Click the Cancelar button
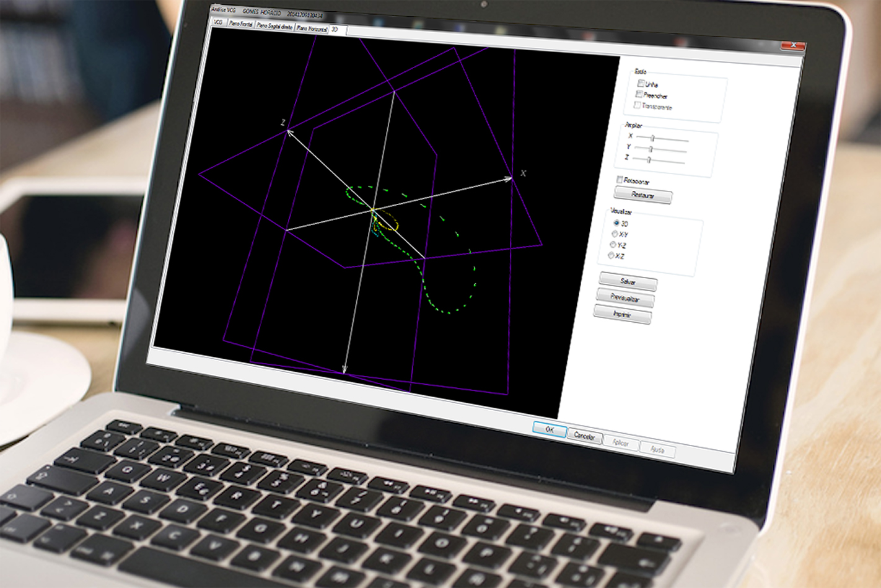Viewport: 881px width, 588px height. (585, 436)
